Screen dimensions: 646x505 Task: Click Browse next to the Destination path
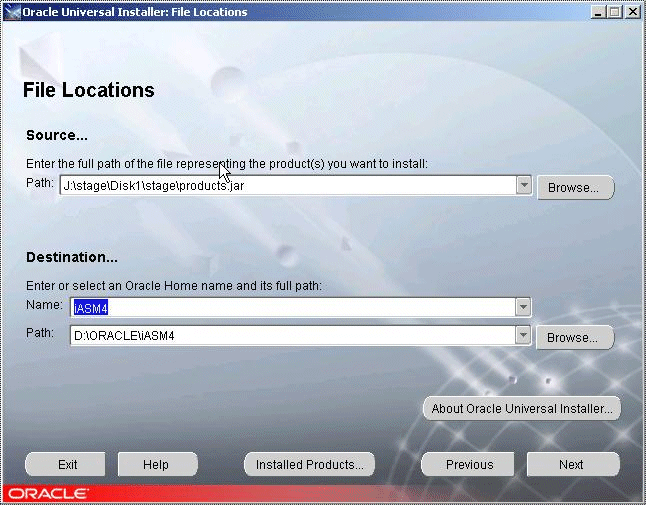(x=575, y=338)
